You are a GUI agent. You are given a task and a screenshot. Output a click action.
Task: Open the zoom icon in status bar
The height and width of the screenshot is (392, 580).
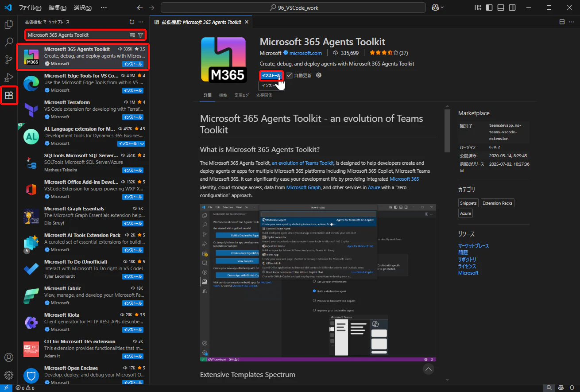coord(549,388)
